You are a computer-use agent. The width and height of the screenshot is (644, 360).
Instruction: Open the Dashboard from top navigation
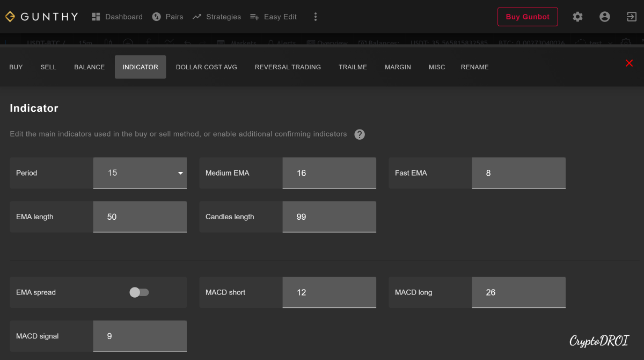(x=117, y=17)
